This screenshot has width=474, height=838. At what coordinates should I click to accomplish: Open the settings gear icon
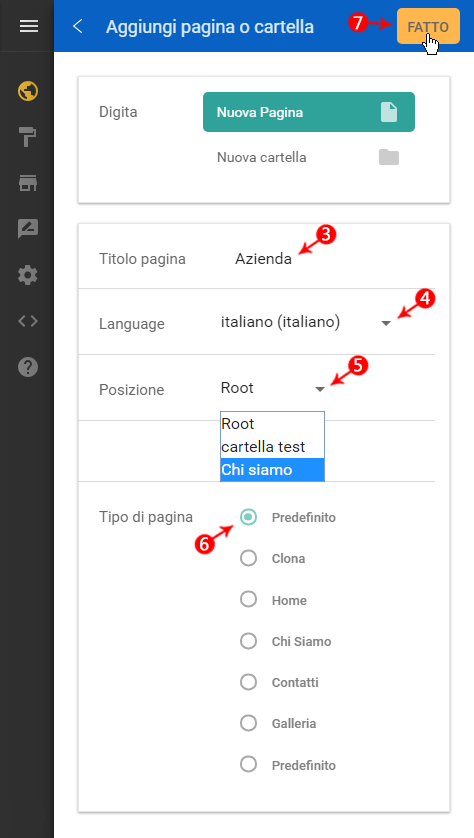point(28,275)
